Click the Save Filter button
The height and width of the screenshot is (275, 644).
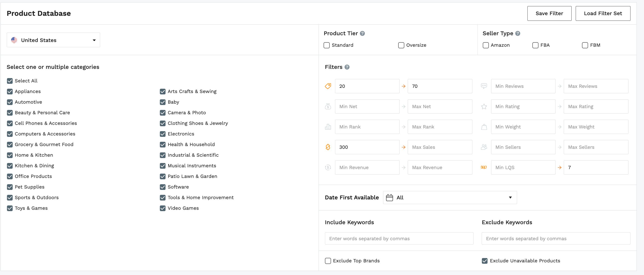point(549,13)
